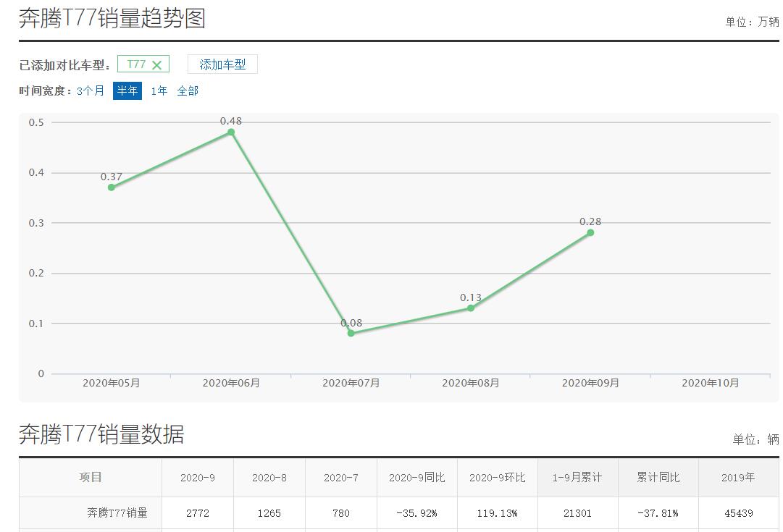Click x-axis label 2020年05月
Screen dimensions: 783x532
pyautogui.click(x=112, y=384)
